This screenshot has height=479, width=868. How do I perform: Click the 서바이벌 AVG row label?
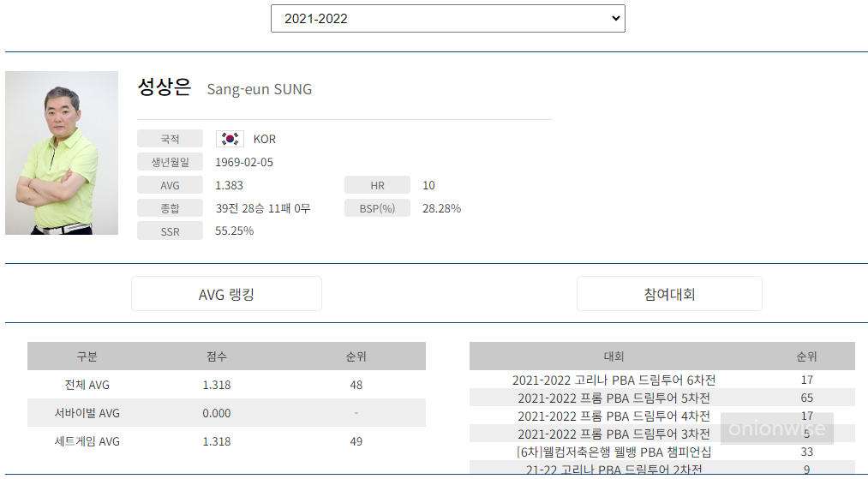coord(87,412)
